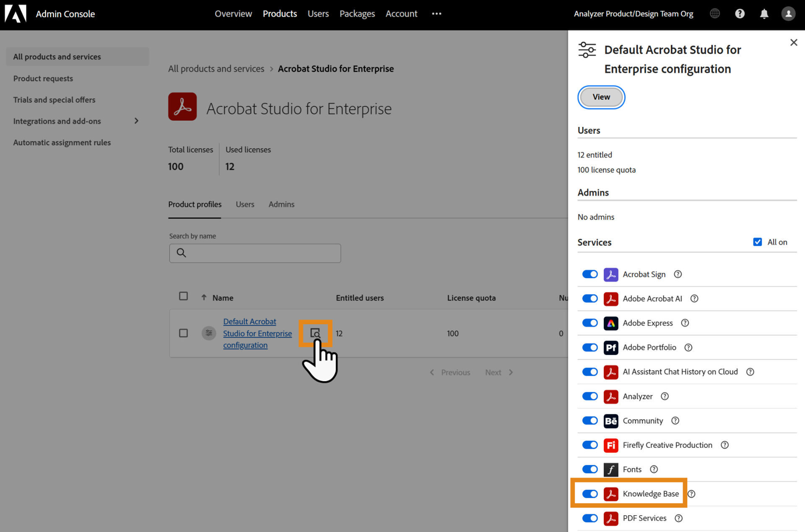Open the notifications bell
Screen dimensions: 805x532
[x=764, y=14]
